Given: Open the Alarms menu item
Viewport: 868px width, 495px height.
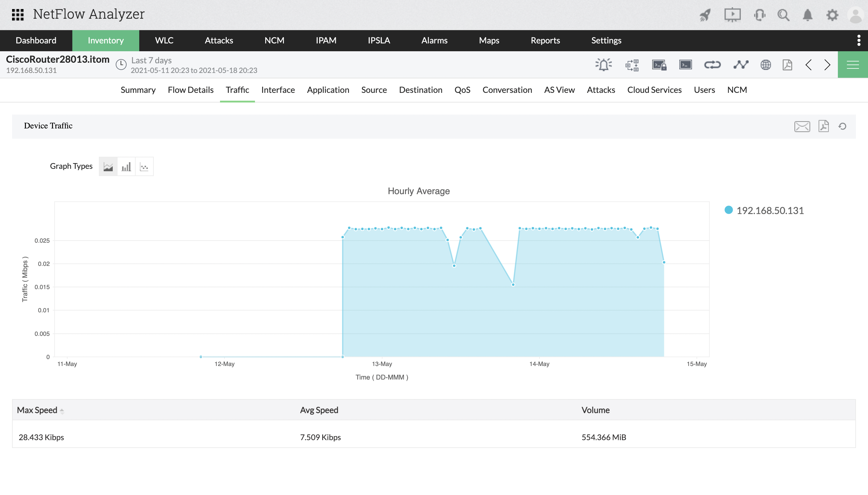Looking at the screenshot, I should point(434,40).
